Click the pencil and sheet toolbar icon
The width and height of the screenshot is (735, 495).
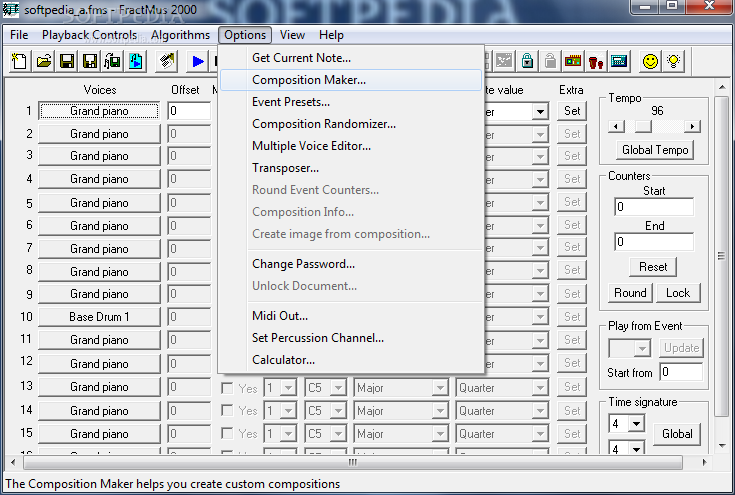tap(167, 61)
